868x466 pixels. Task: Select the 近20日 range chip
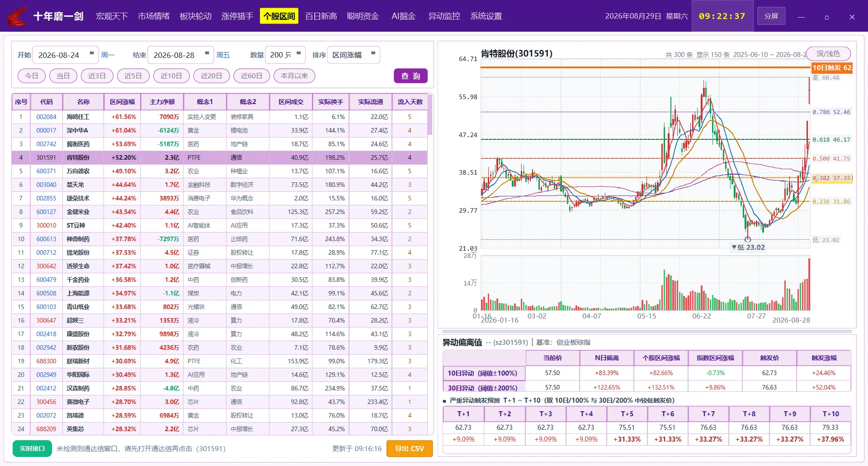click(x=212, y=76)
